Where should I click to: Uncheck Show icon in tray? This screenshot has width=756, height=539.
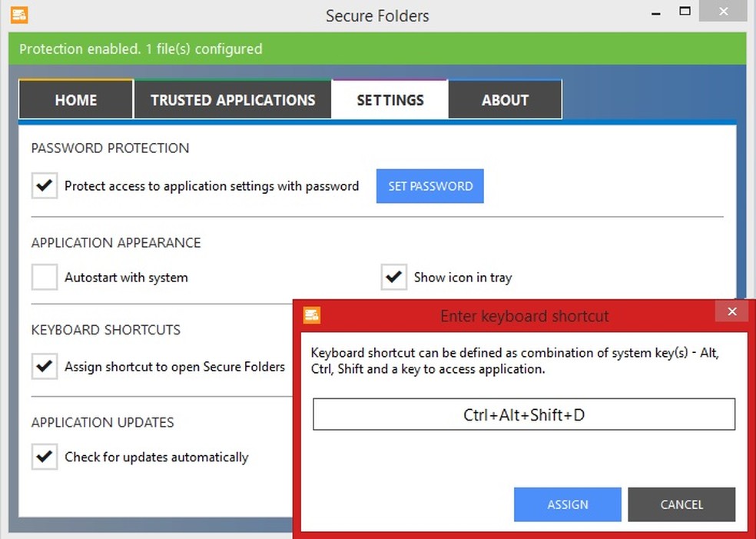394,278
